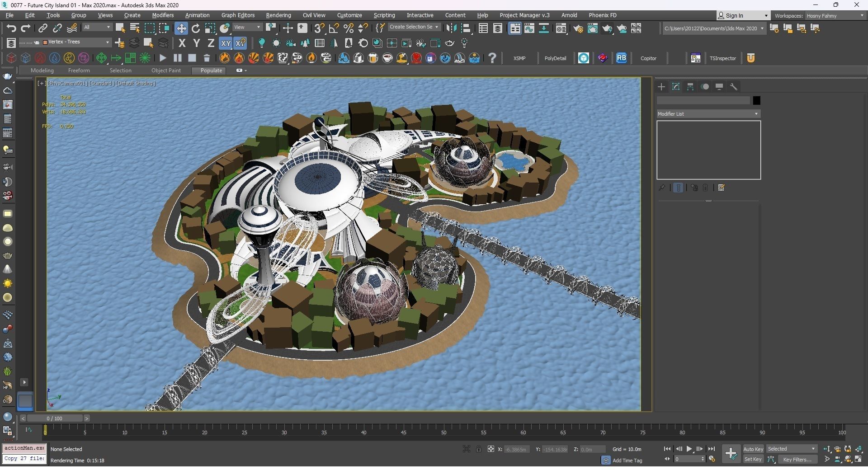Open Layer Explorer from the main toolbar

click(497, 28)
